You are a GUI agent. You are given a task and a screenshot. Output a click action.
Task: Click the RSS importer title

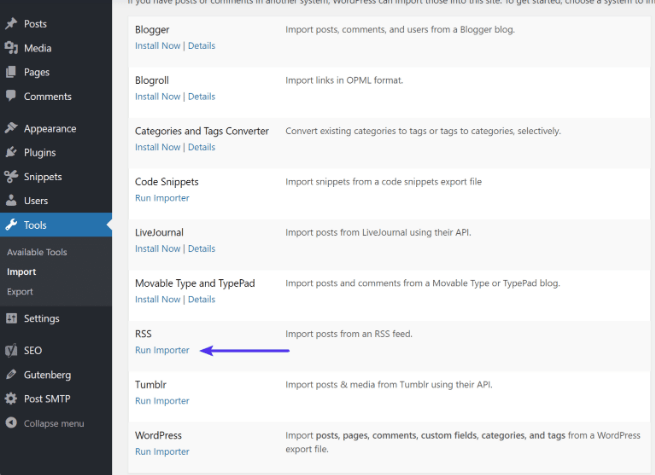click(143, 334)
